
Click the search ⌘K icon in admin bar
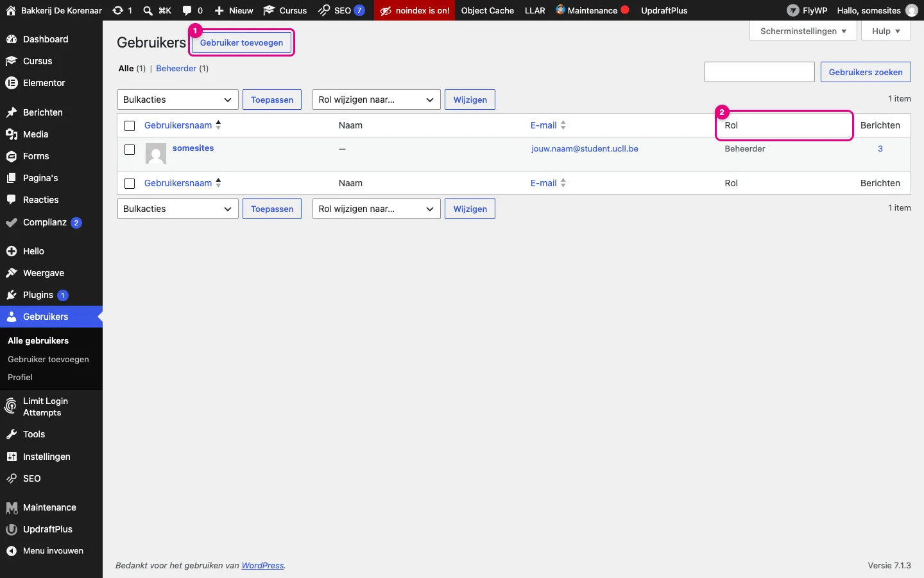[x=148, y=10]
